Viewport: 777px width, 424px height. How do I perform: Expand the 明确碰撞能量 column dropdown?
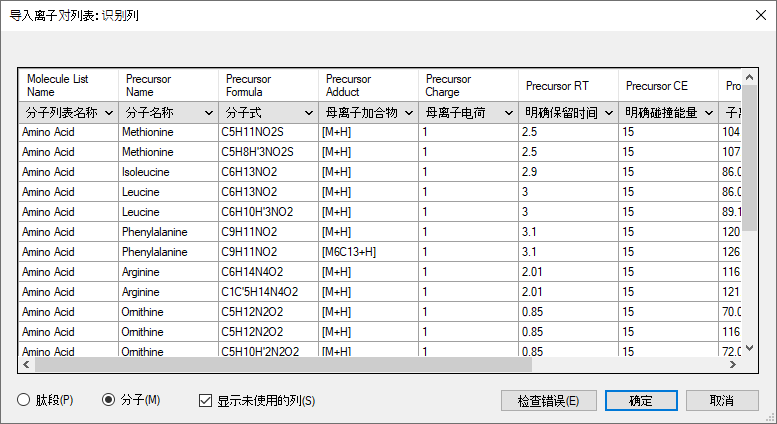tap(708, 113)
